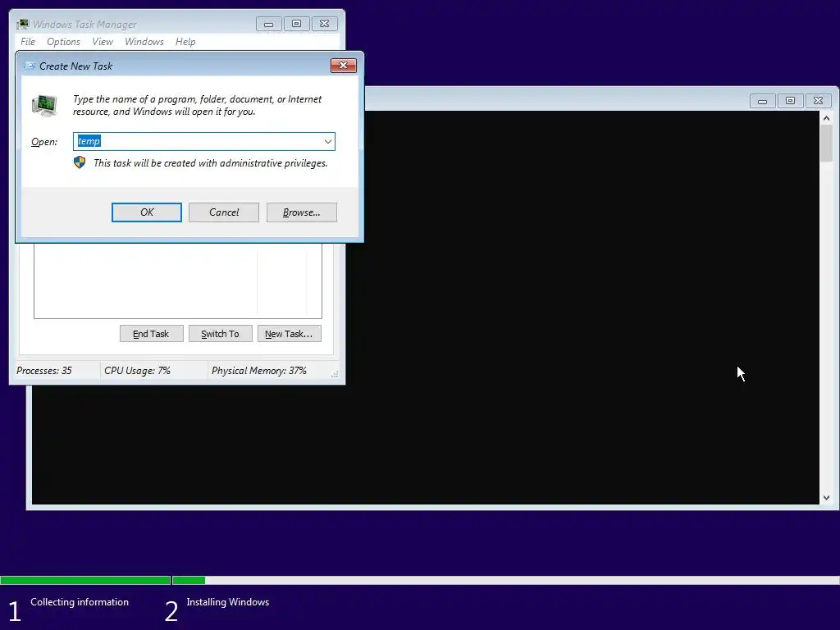
Task: Click the New Task... button
Action: point(289,334)
